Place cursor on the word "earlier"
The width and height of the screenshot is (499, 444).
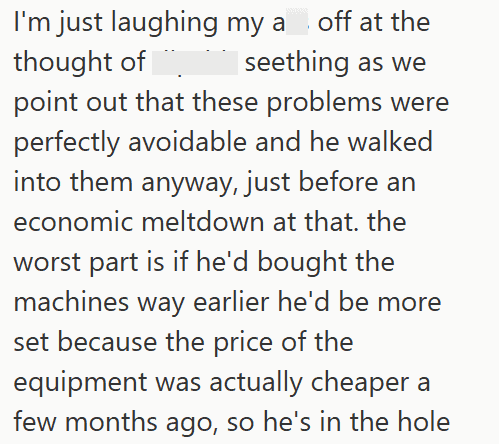click(231, 302)
